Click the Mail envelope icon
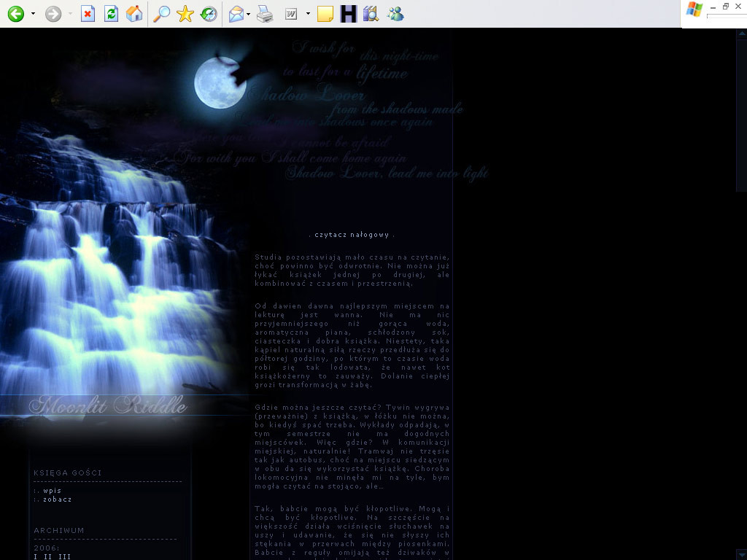747x560 pixels. point(236,15)
